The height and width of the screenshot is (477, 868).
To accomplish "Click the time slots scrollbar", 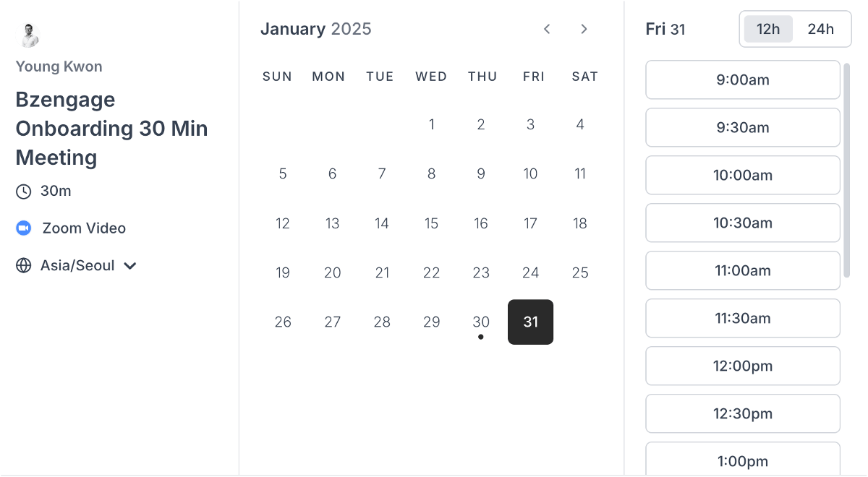I will (x=847, y=170).
